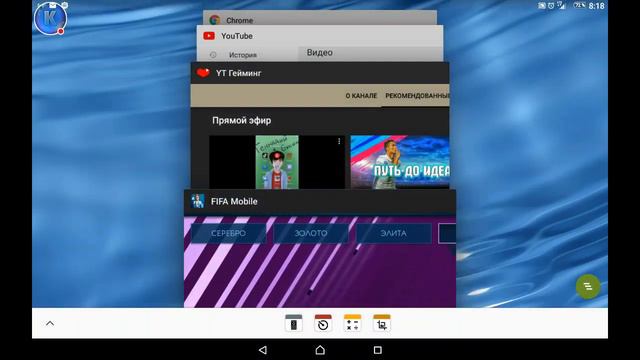The image size is (640, 360).
Task: Tap the recent apps square button
Action: click(378, 350)
